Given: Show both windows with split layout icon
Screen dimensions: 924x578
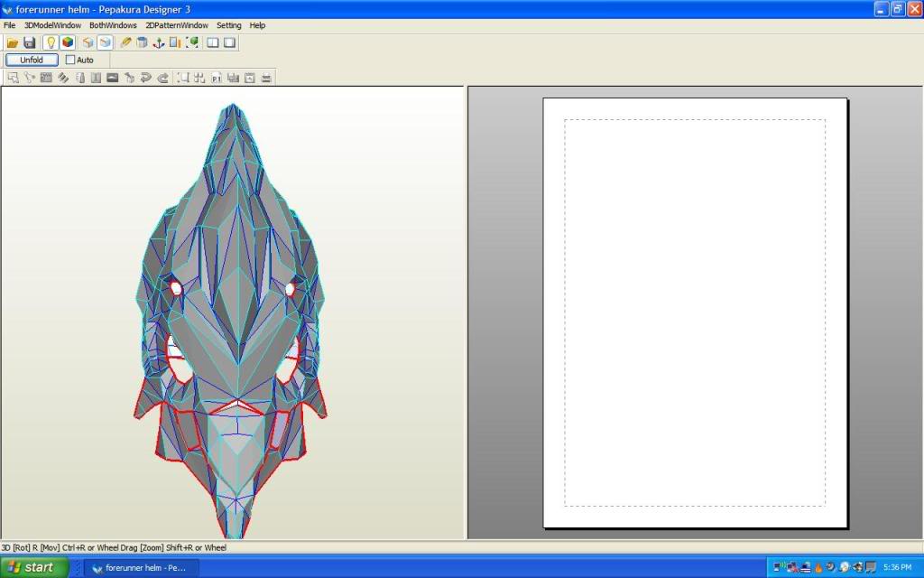Looking at the screenshot, I should click(x=213, y=42).
